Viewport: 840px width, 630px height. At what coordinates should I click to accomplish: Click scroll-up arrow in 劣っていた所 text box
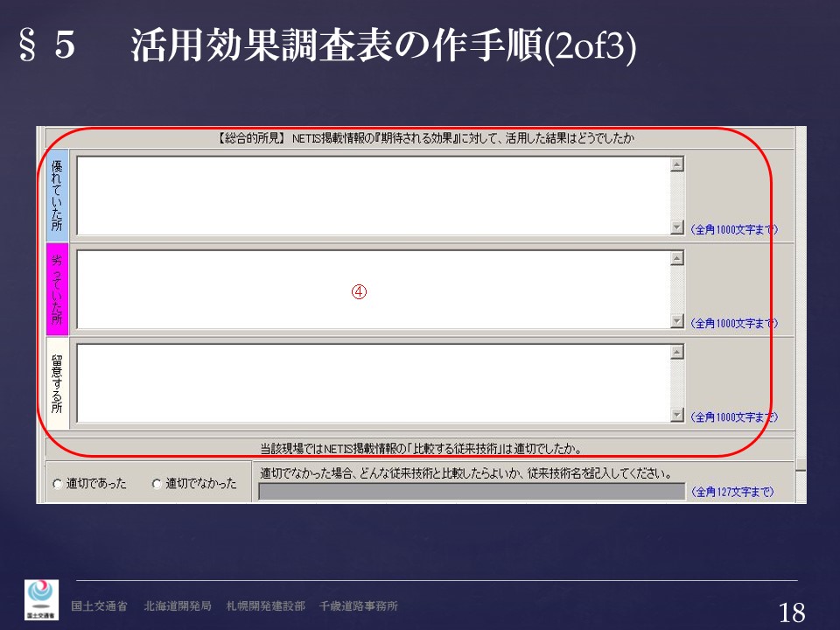pos(676,258)
